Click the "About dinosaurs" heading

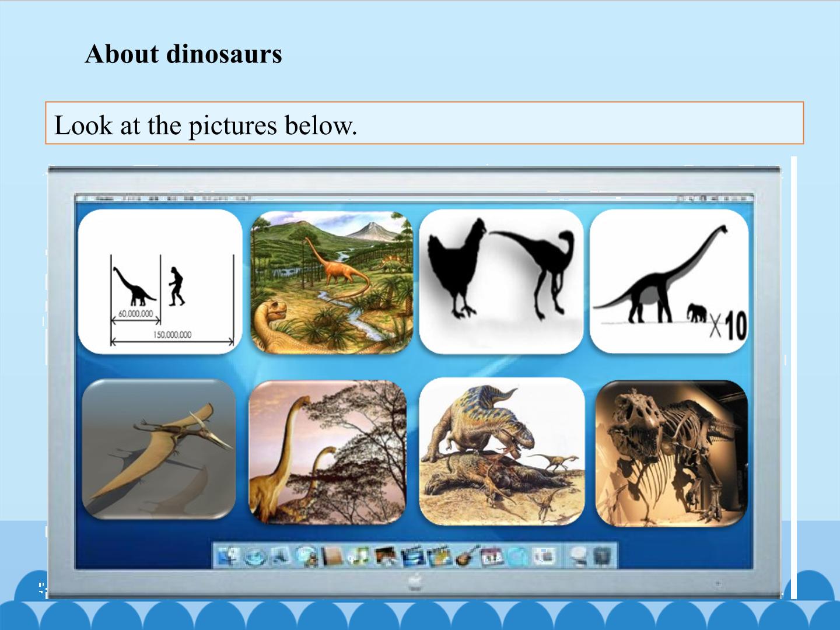[183, 54]
